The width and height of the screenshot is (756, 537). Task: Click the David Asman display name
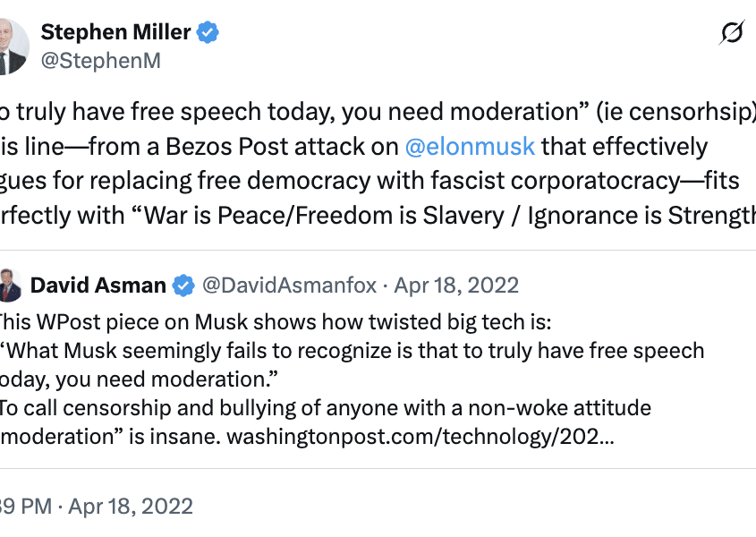[x=98, y=286]
